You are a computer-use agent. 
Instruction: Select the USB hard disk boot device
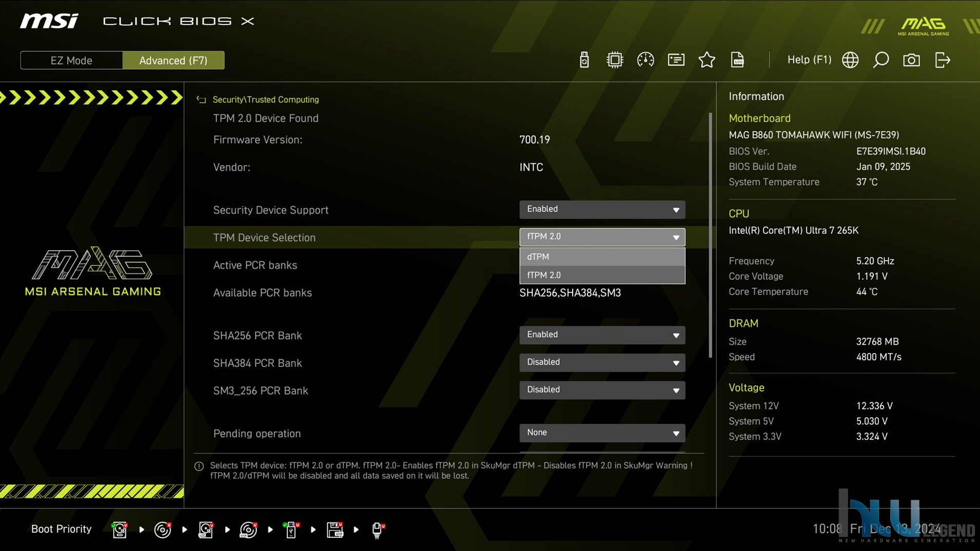pos(206,529)
